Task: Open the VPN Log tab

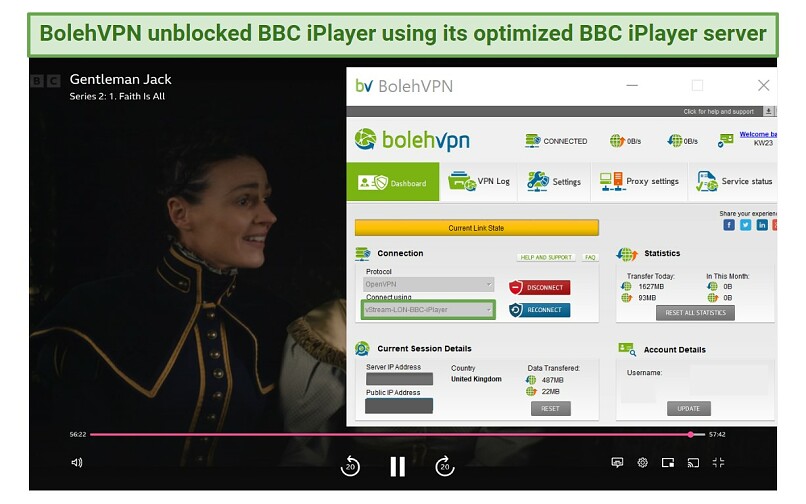Action: [x=479, y=182]
